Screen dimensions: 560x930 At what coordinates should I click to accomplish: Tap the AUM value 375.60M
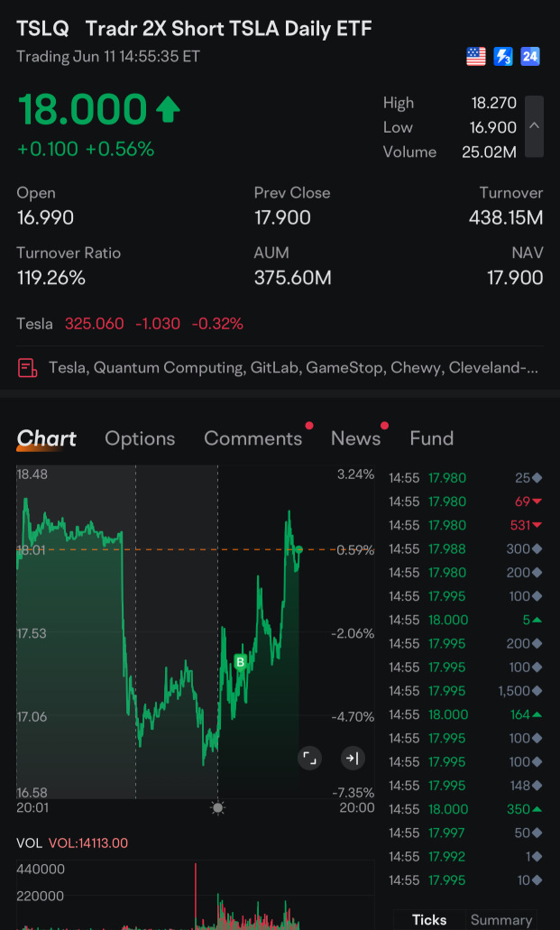(x=292, y=278)
